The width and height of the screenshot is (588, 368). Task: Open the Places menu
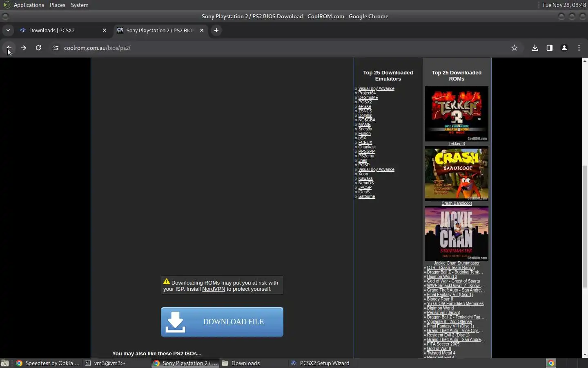58,5
